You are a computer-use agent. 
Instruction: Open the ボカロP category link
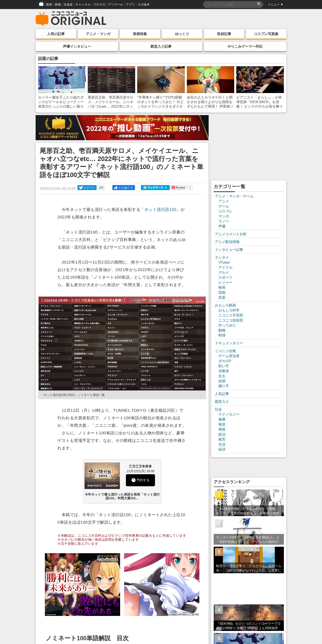225,361
